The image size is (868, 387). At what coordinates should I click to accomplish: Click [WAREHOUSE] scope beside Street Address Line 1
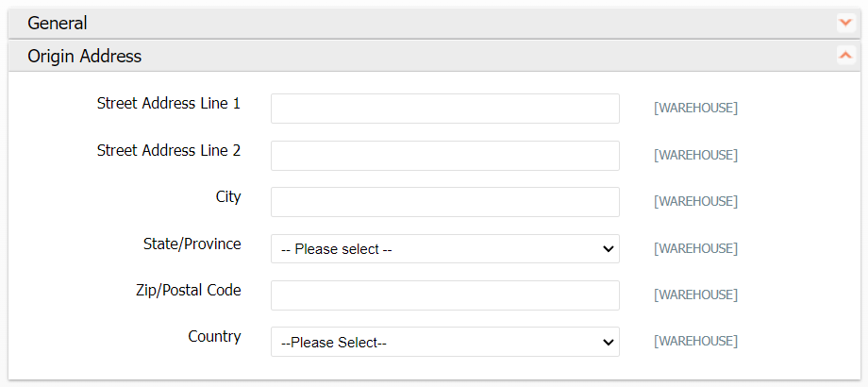(695, 109)
